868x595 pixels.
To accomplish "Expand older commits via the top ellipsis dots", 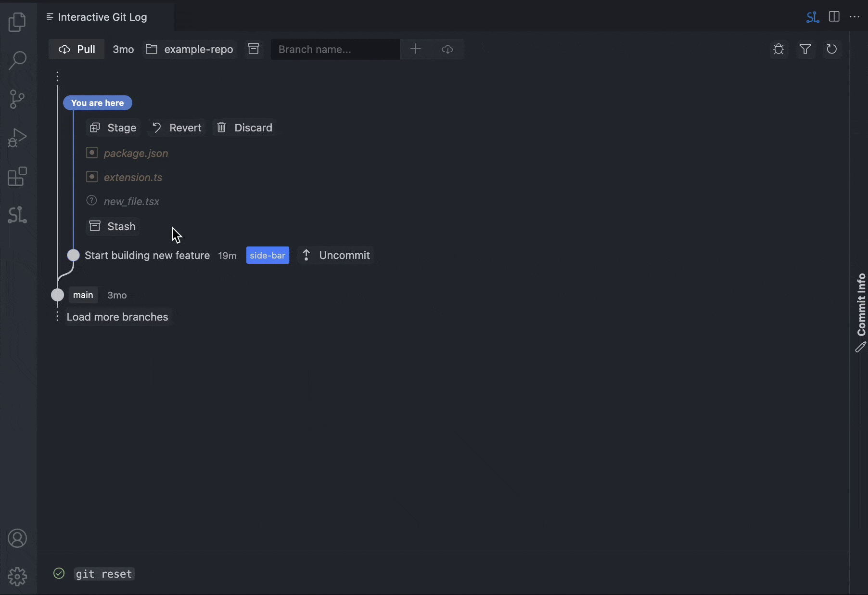I will click(58, 77).
